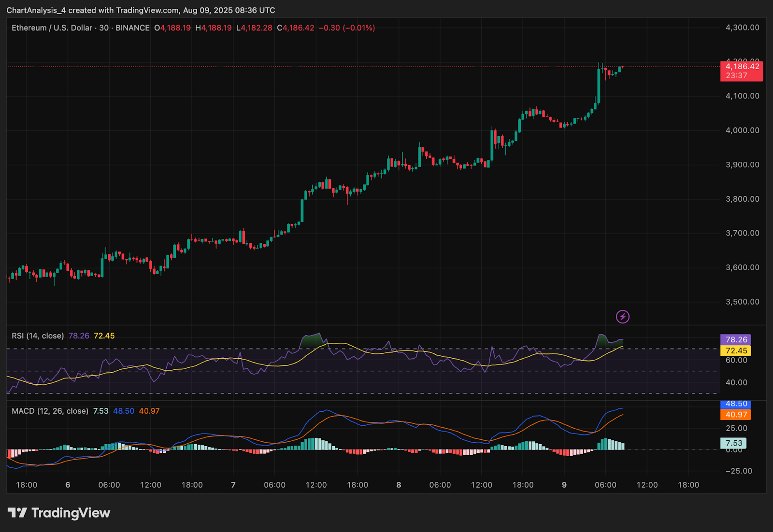Image resolution: width=773 pixels, height=532 pixels.
Task: Open the MACD (12, 26, close) indicator legend
Action: tap(50, 411)
